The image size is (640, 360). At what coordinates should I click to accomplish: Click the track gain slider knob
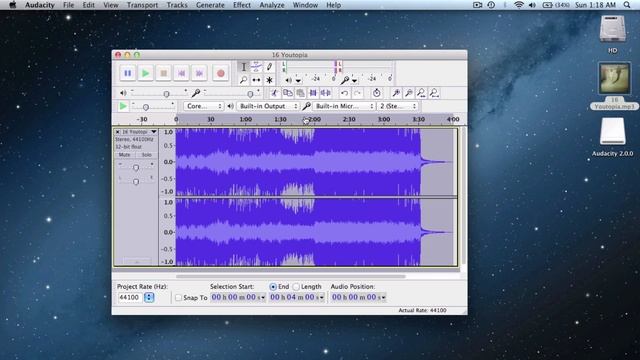[136, 168]
